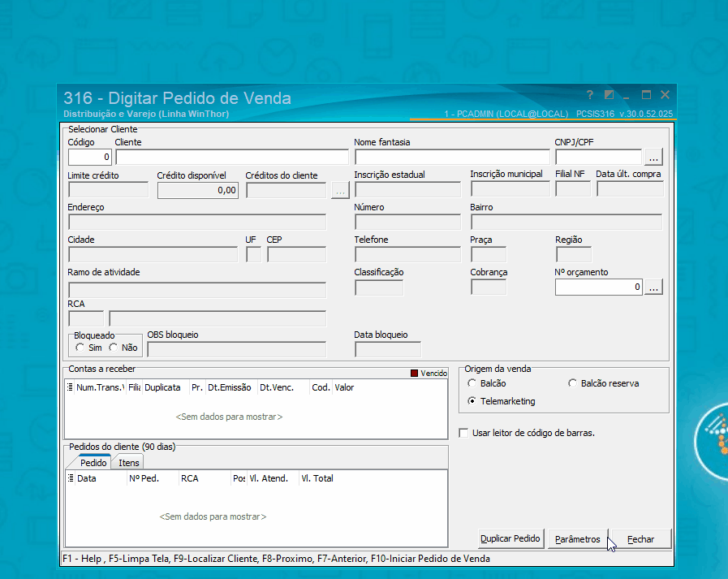Switch to the Pedido tab
Viewport: 728px width, 579px height.
pos(93,463)
